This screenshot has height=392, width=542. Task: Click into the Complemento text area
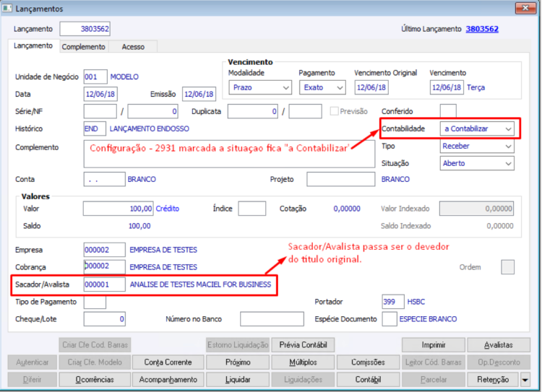pos(229,154)
